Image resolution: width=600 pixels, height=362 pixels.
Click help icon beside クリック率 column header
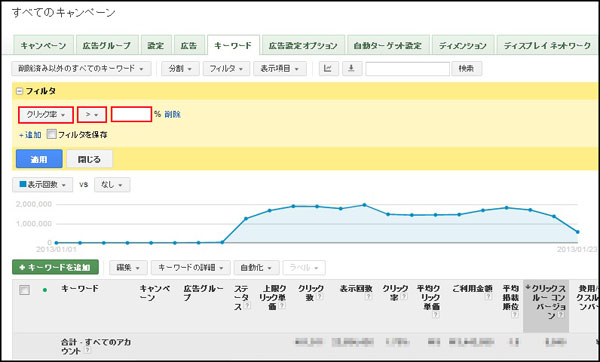pyautogui.click(x=404, y=297)
